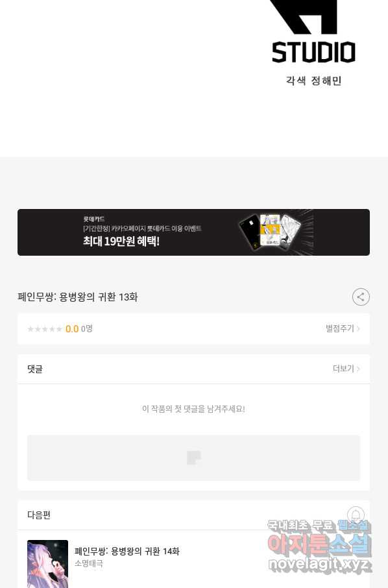
Task: Click the chevron next to 별점주기
Action: [358, 329]
